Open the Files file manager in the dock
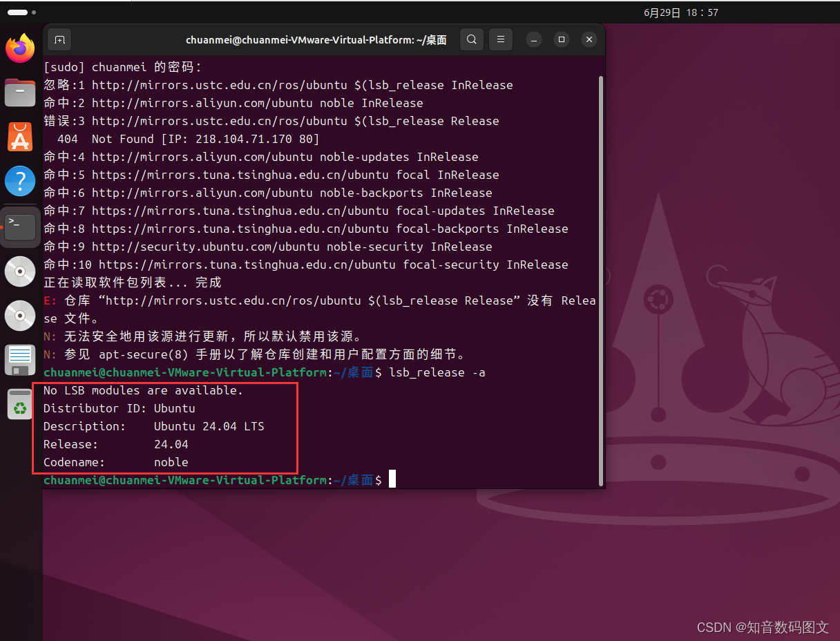This screenshot has height=641, width=840. (19, 93)
